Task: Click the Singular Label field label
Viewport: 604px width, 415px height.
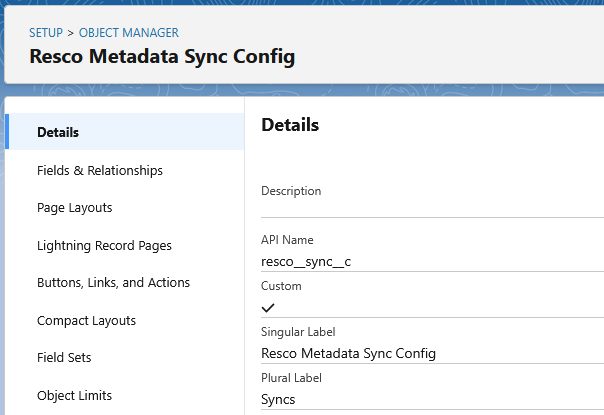Action: pos(298,332)
